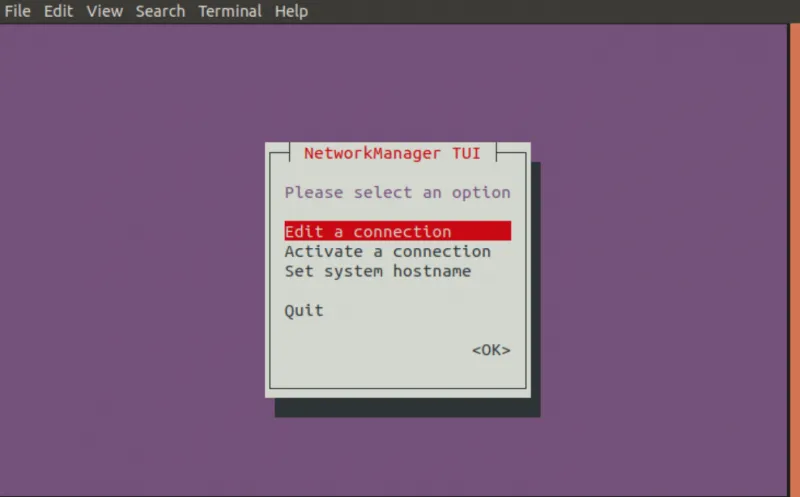The image size is (800, 497).
Task: Open the File menu
Action: (17, 11)
